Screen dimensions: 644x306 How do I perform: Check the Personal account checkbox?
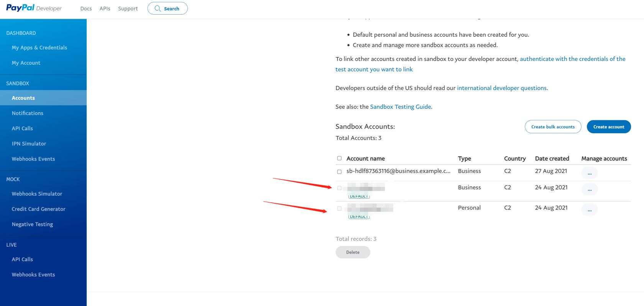(x=339, y=209)
